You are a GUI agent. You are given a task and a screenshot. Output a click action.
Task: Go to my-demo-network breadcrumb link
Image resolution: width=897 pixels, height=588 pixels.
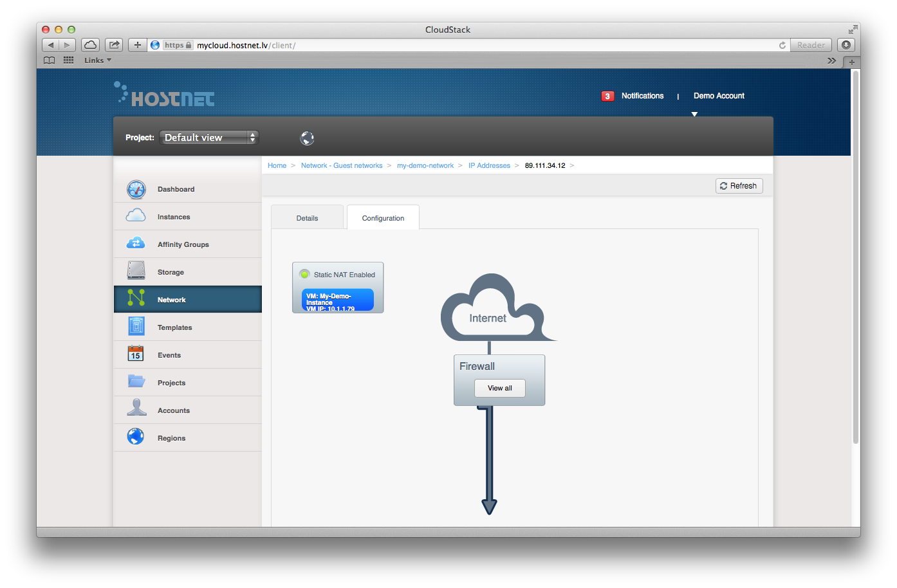pos(425,166)
